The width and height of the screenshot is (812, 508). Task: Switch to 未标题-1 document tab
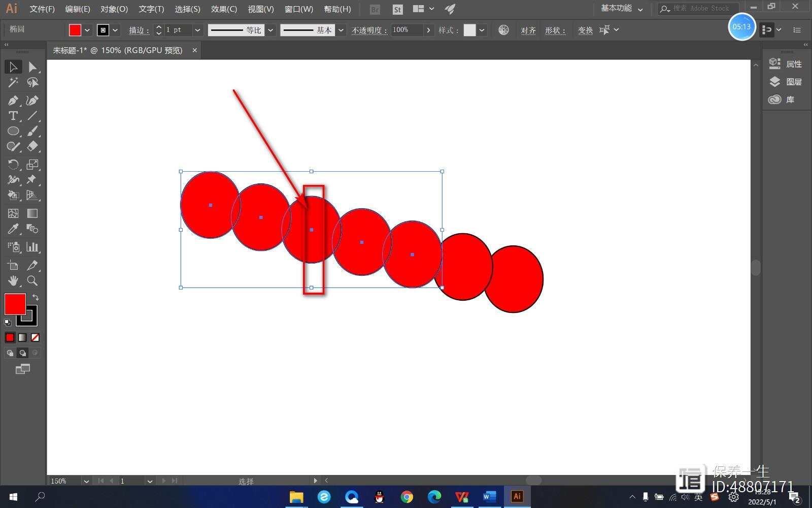(x=118, y=50)
